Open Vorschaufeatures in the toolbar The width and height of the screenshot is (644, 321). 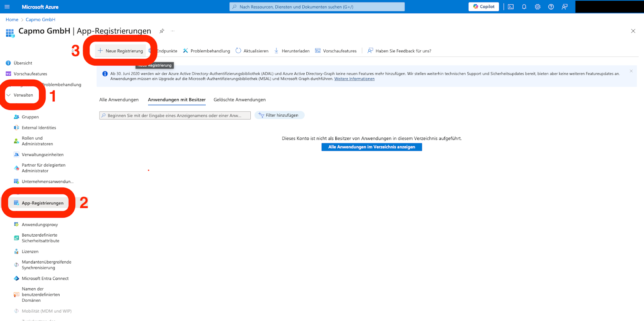click(x=336, y=51)
